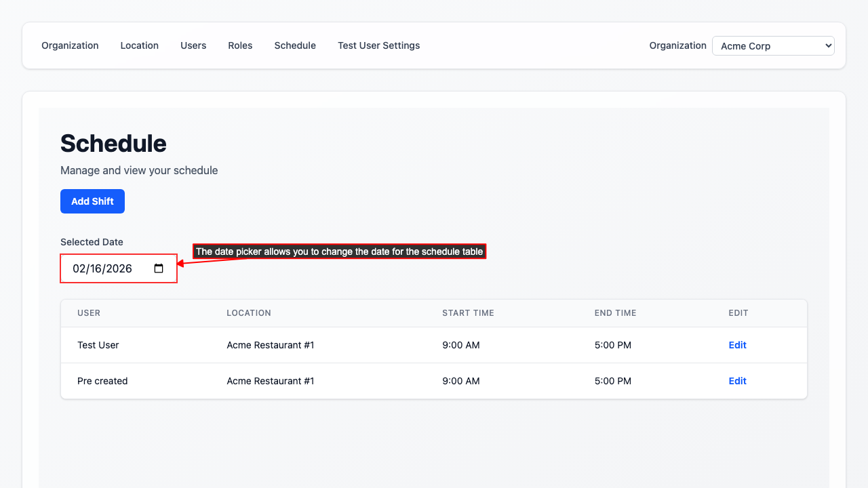Select the date value 02/16/2026
Screen dimensions: 868x488
click(x=103, y=268)
